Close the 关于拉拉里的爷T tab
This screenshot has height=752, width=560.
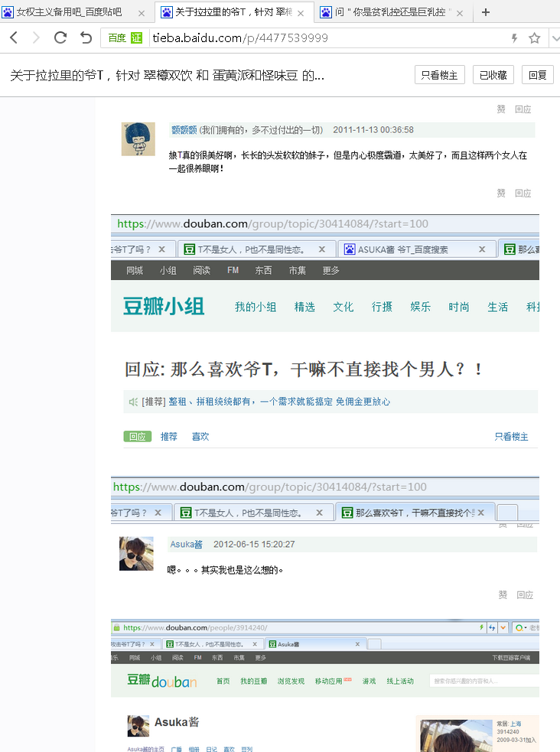tap(301, 14)
